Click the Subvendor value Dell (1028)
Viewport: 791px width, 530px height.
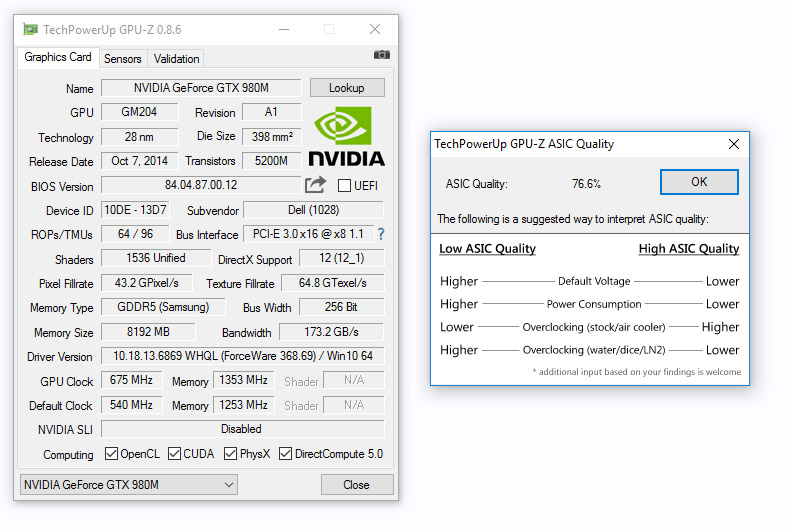point(313,210)
